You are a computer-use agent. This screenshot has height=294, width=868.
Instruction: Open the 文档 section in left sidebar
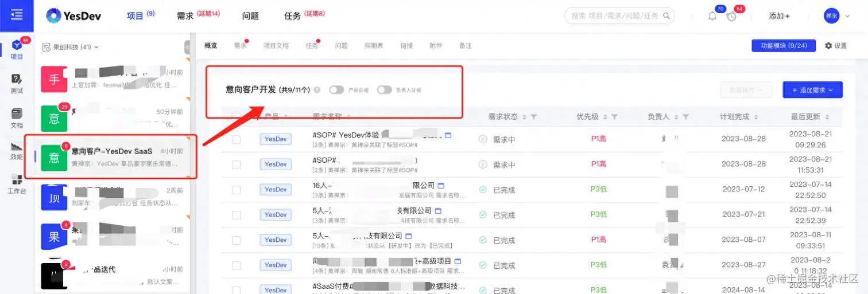point(17,118)
